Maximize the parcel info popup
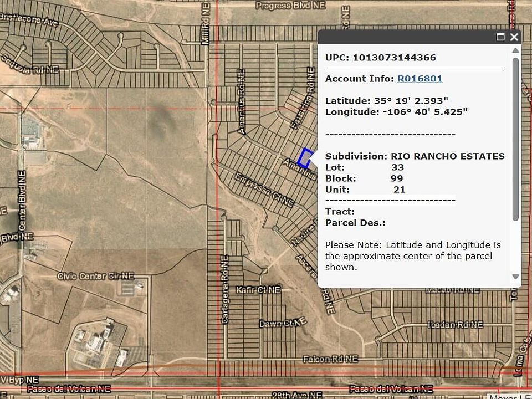532x399 pixels. click(x=500, y=37)
